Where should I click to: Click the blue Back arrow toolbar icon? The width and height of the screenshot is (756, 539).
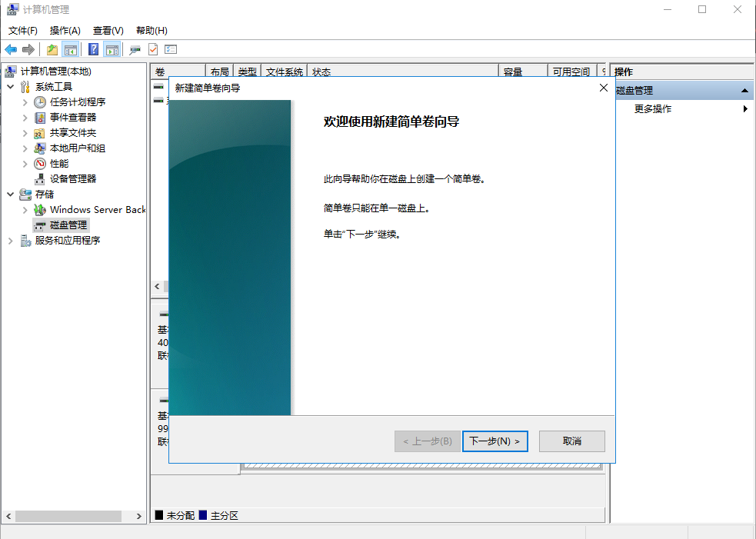[x=11, y=49]
